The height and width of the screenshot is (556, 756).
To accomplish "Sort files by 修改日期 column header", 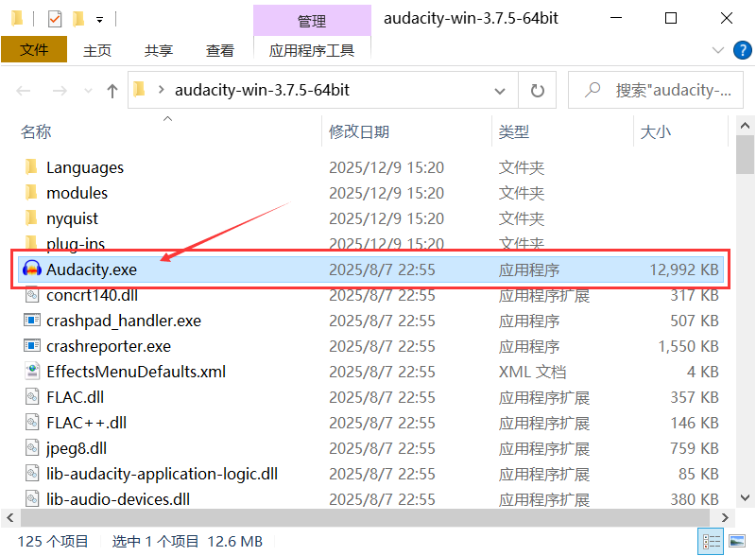I will pos(359,131).
